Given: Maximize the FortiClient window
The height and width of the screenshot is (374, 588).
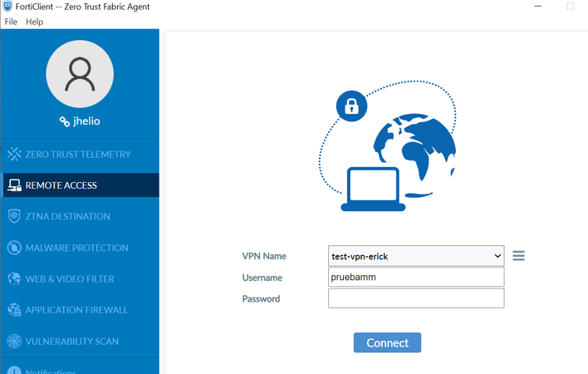Looking at the screenshot, I should 570,7.
